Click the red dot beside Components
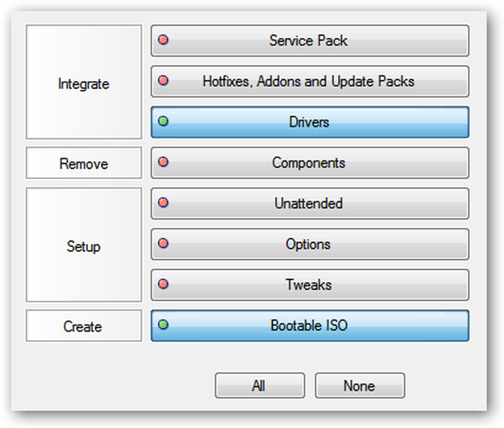Screen dimensions: 504x428 tap(163, 162)
